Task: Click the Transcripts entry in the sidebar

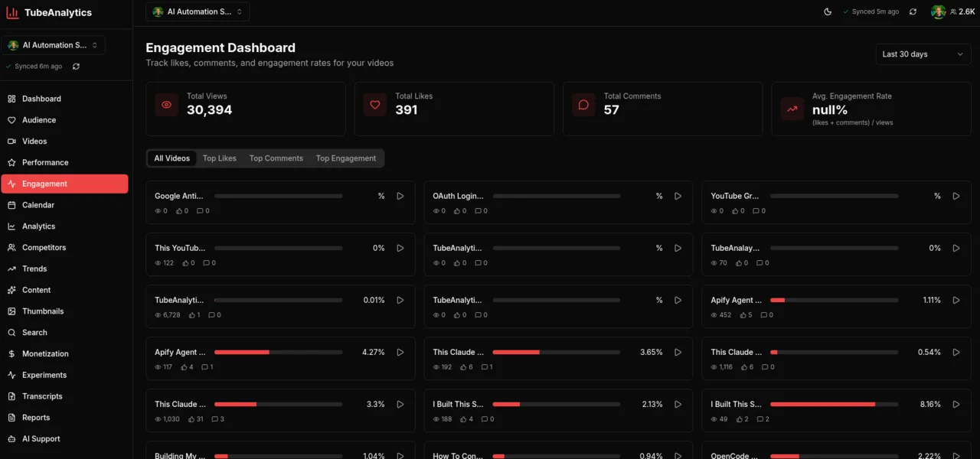Action: coord(41,396)
